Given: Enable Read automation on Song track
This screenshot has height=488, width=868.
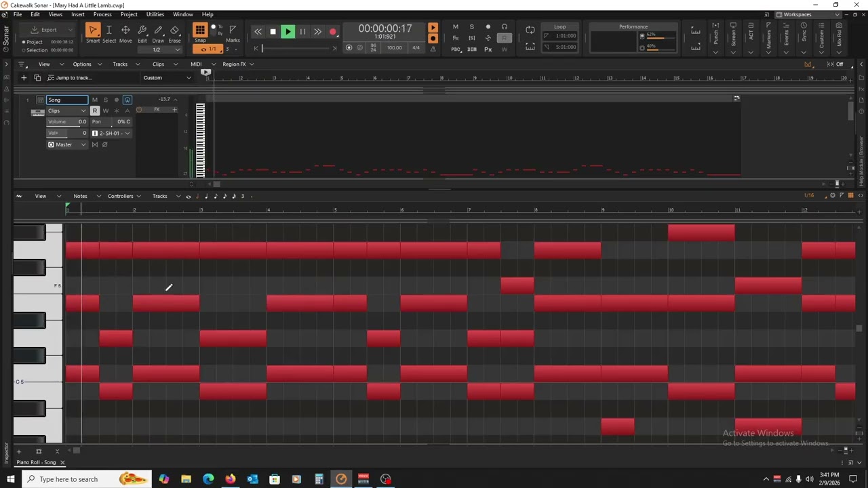Looking at the screenshot, I should pos(95,110).
